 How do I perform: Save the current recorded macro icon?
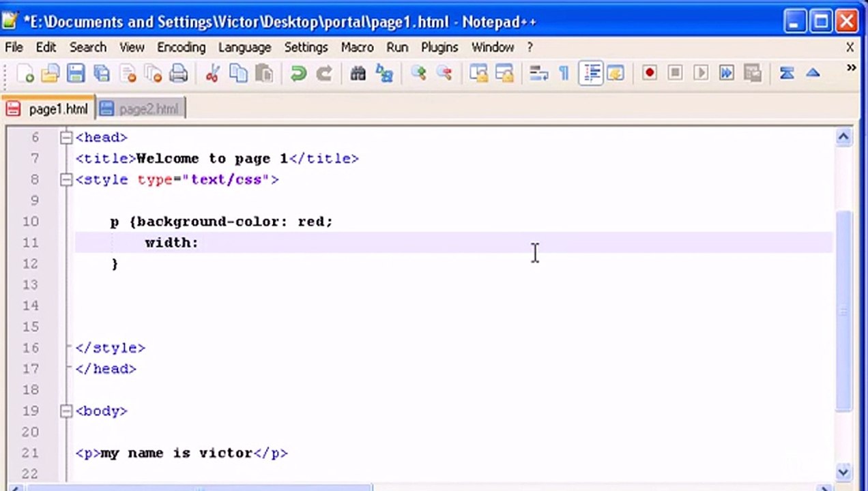pyautogui.click(x=752, y=73)
